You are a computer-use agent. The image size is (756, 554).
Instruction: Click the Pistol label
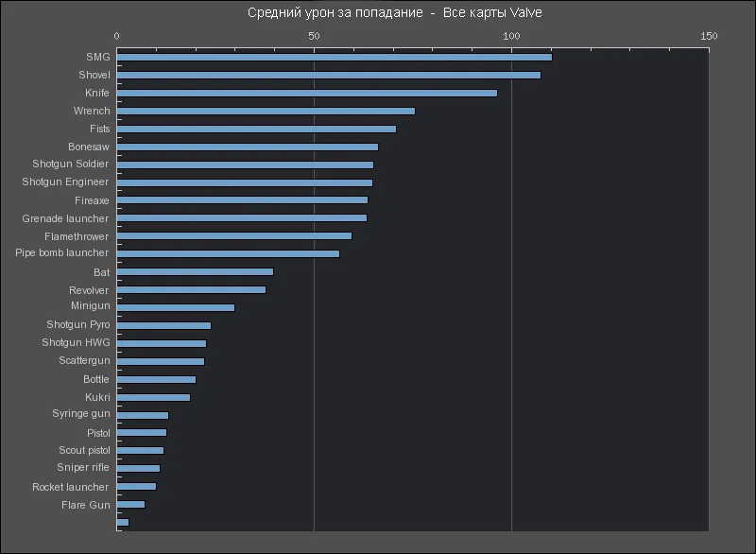pos(98,433)
